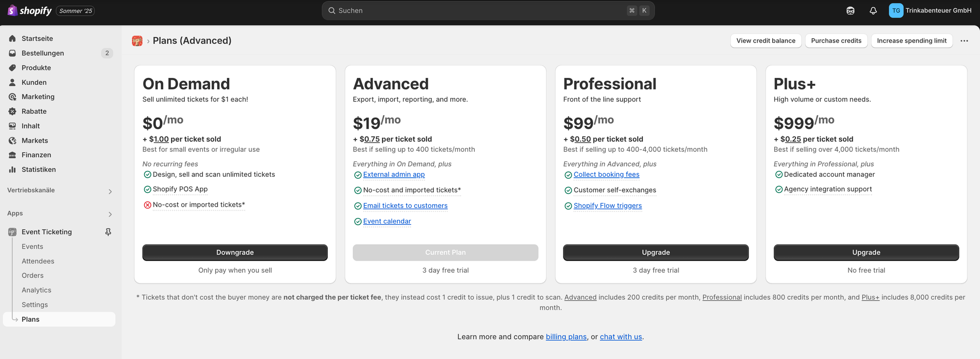Click View credit balance button
The image size is (980, 359).
766,41
